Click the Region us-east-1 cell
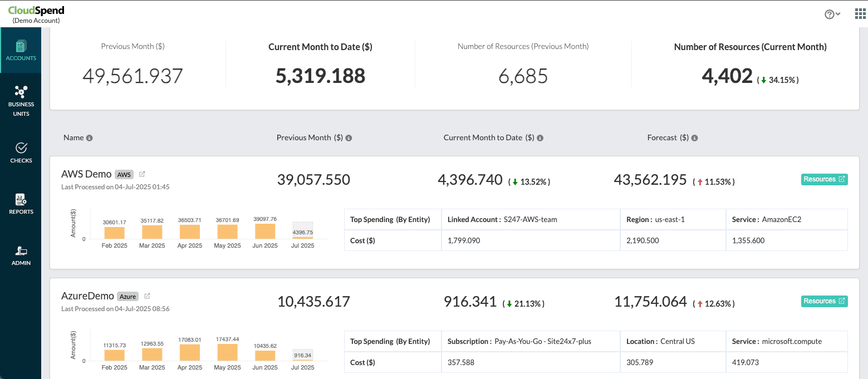 (673, 219)
